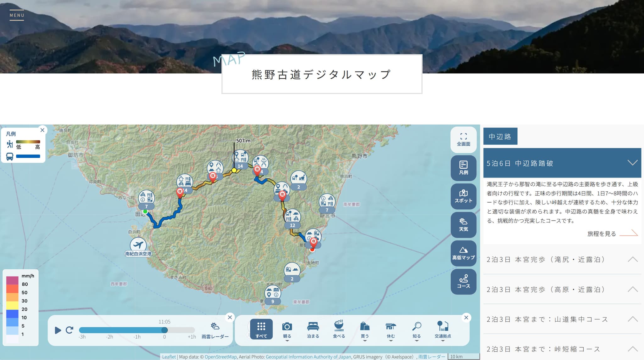Click the rain radar time slider handle
644x360 pixels.
point(164,330)
